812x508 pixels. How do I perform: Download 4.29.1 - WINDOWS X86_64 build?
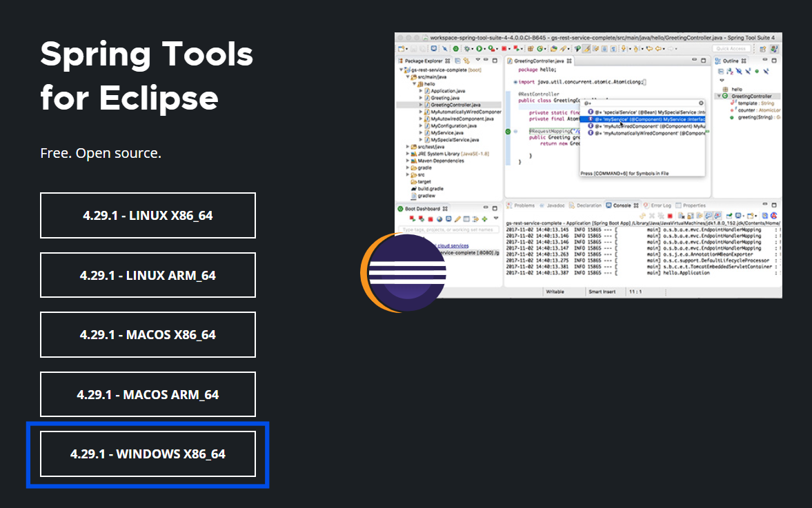pyautogui.click(x=148, y=454)
